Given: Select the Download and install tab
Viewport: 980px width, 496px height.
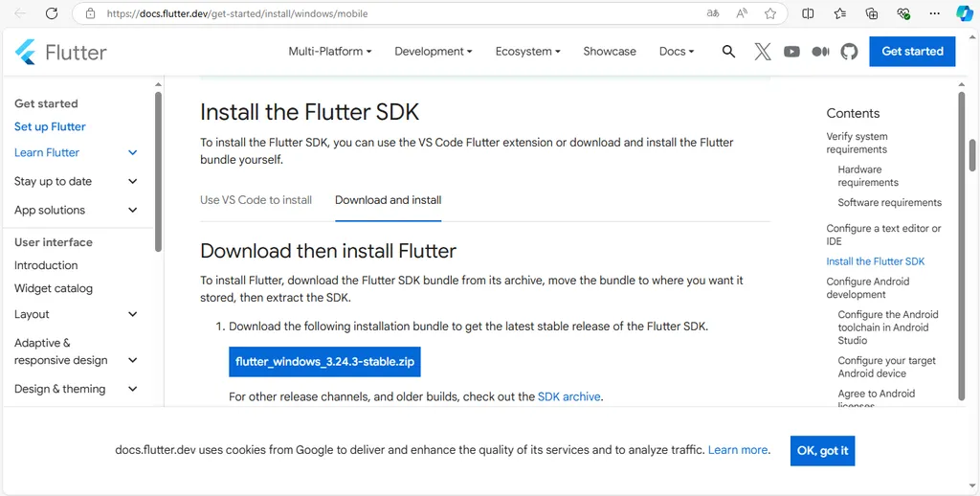Looking at the screenshot, I should coord(389,200).
